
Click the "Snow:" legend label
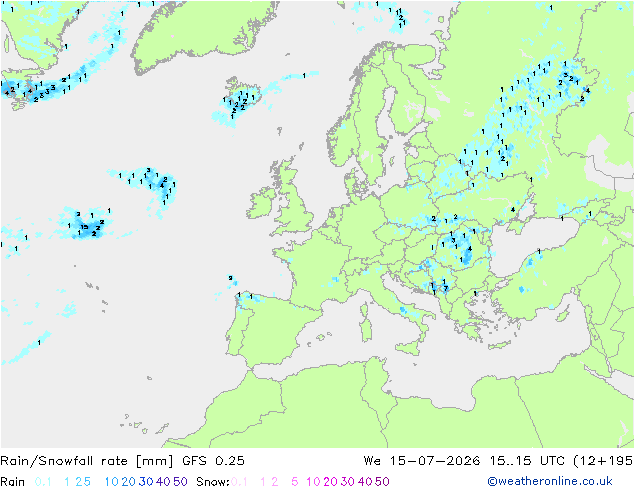tap(213, 482)
